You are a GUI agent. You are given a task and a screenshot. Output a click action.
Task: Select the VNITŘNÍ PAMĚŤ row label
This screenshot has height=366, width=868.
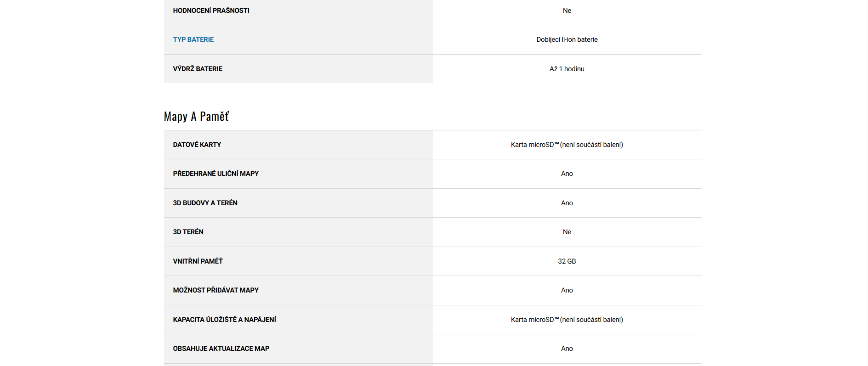(x=198, y=261)
